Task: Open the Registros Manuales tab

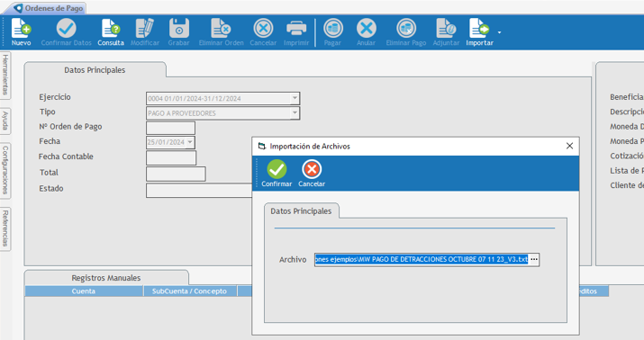Action: tap(106, 278)
